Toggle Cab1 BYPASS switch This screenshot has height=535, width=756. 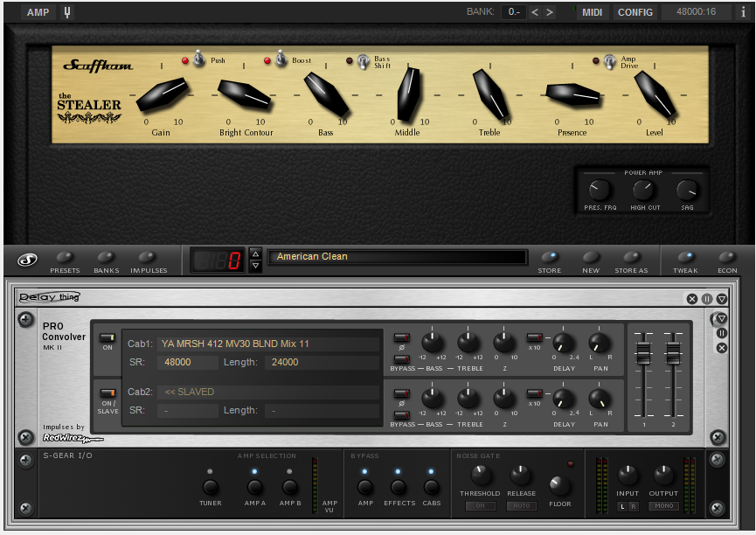point(402,359)
